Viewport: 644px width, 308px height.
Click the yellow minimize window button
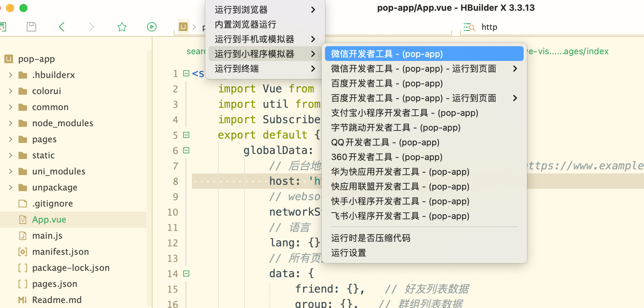click(10, 8)
